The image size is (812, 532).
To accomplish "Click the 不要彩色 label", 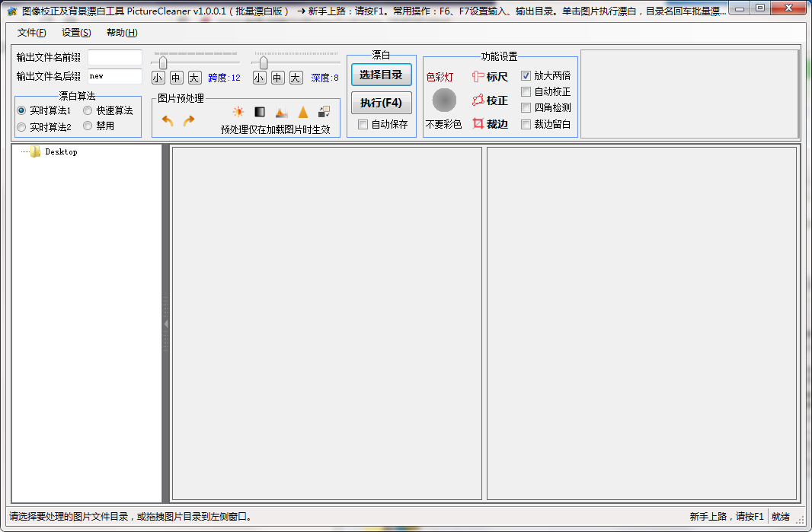I will pyautogui.click(x=443, y=124).
